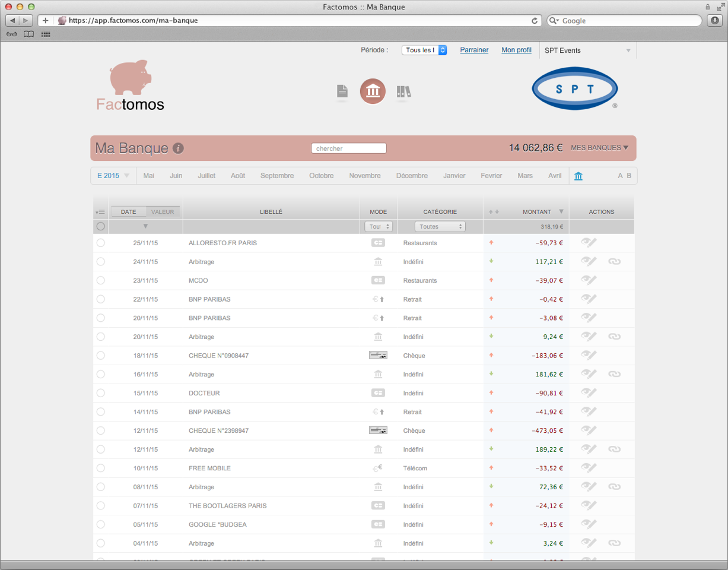Open the Parrainer link
728x570 pixels.
pos(474,50)
